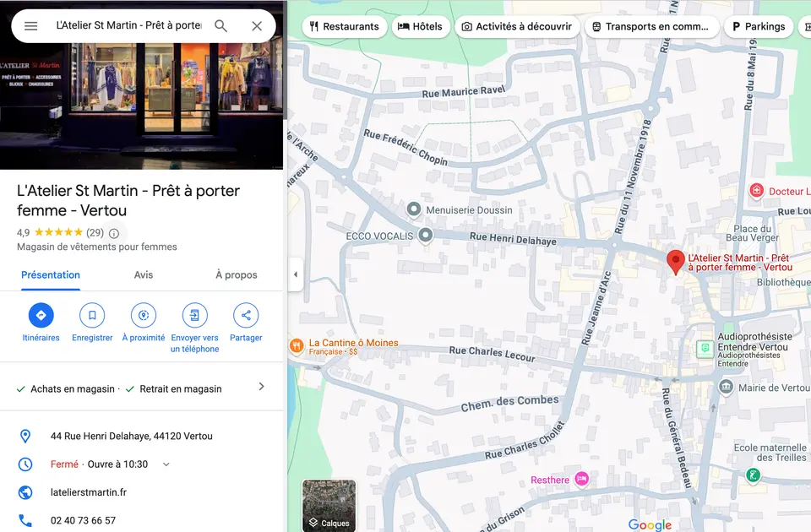
Task: Click the Partager share icon
Action: [246, 315]
